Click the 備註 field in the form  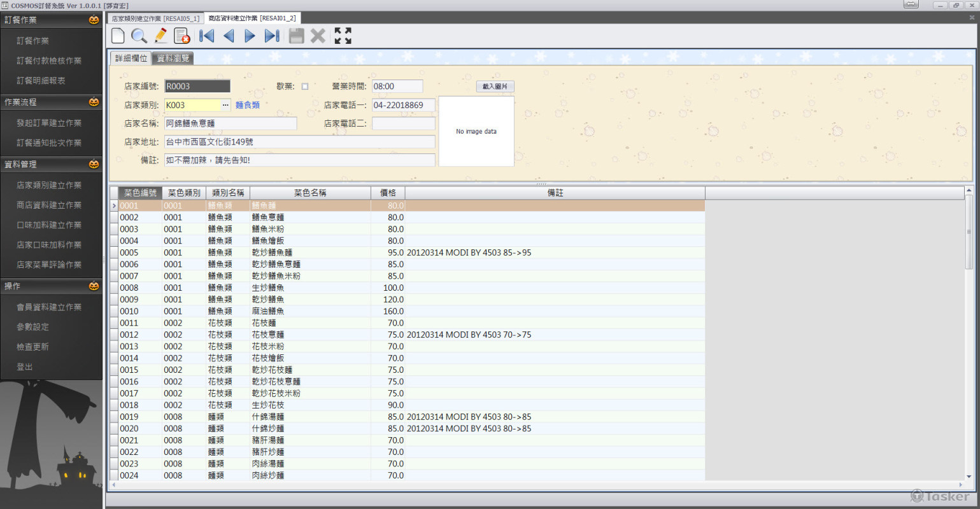[300, 160]
